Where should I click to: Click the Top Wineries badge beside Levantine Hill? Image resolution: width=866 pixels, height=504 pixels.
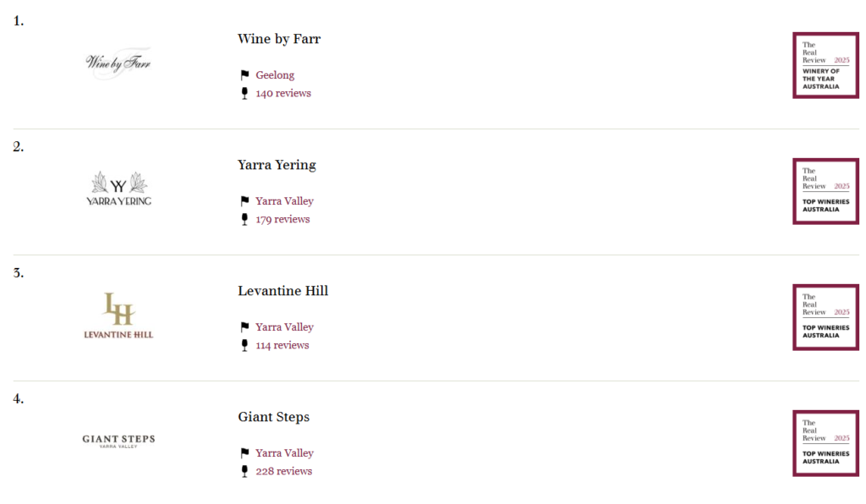pyautogui.click(x=825, y=317)
